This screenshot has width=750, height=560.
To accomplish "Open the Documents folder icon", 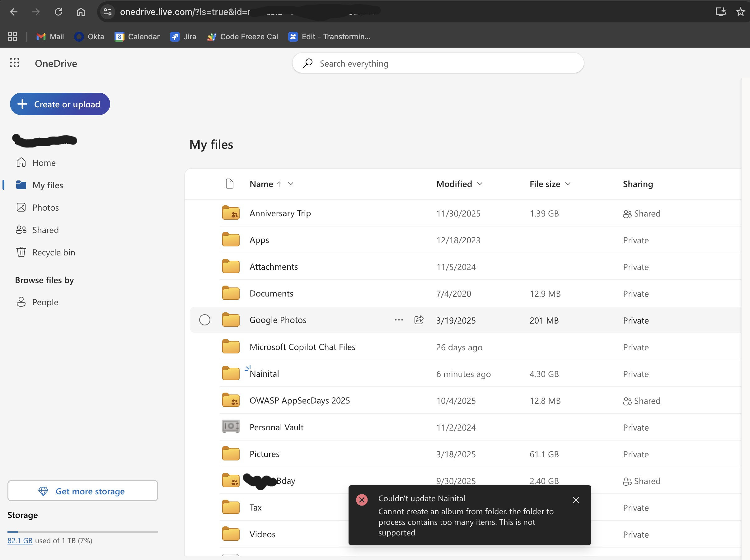I will click(x=231, y=294).
